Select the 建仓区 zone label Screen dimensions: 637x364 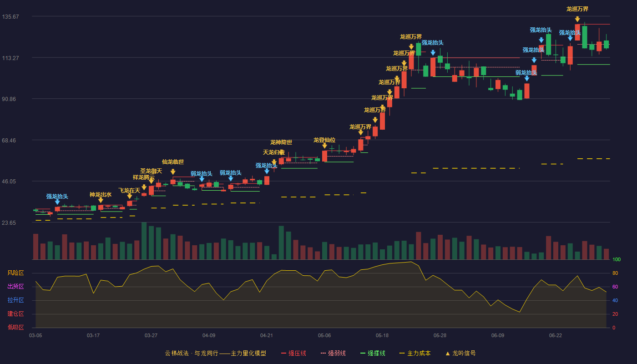click(x=15, y=314)
